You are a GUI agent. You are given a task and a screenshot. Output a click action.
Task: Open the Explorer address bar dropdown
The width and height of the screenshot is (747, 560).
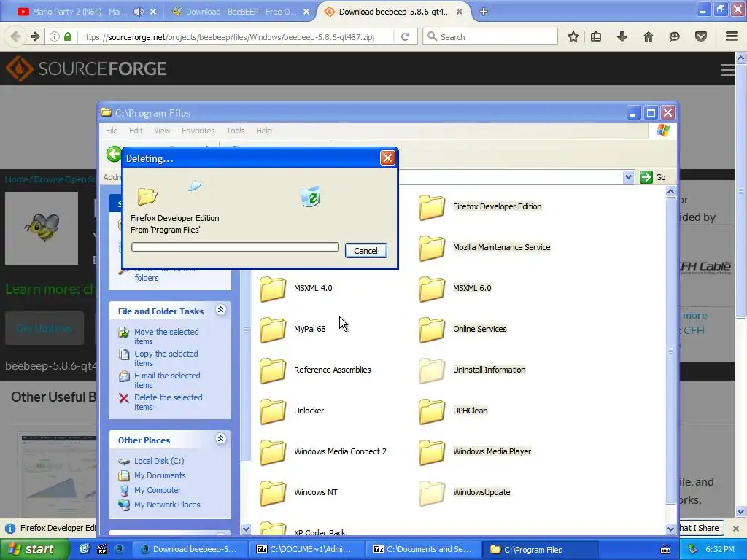pos(628,177)
